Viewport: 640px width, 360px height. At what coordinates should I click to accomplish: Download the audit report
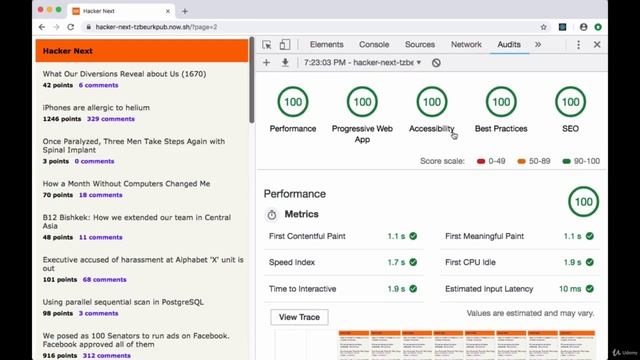pyautogui.click(x=285, y=62)
